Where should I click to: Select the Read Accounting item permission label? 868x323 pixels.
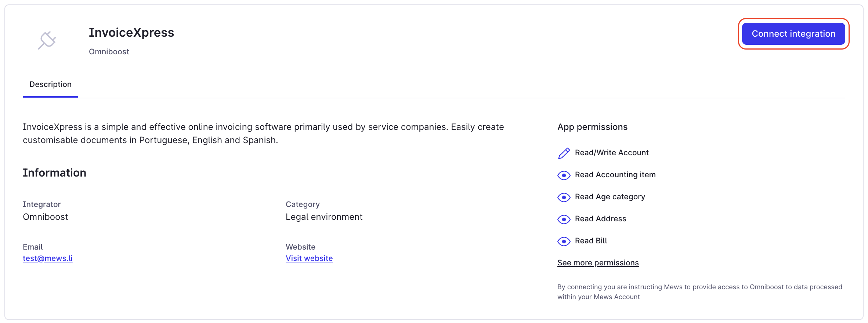615,175
